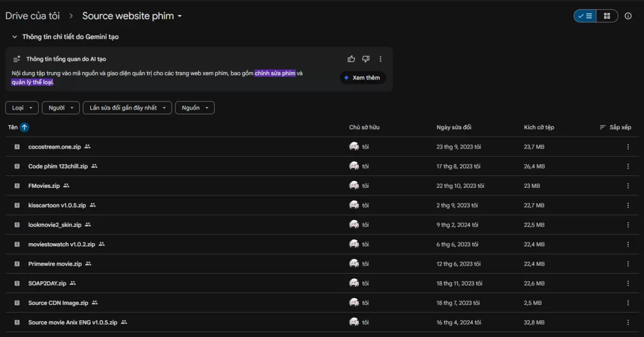Open the Loại filter dropdown
This screenshot has width=644, height=337.
(22, 108)
